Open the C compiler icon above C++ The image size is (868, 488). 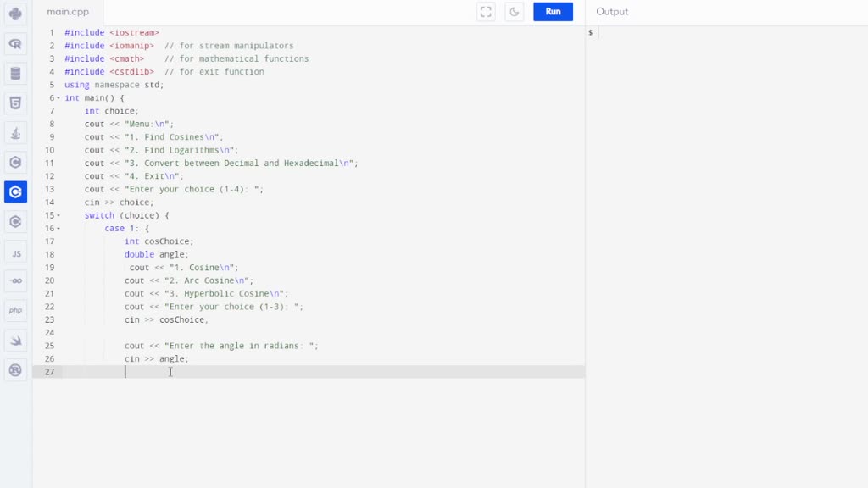coord(15,162)
